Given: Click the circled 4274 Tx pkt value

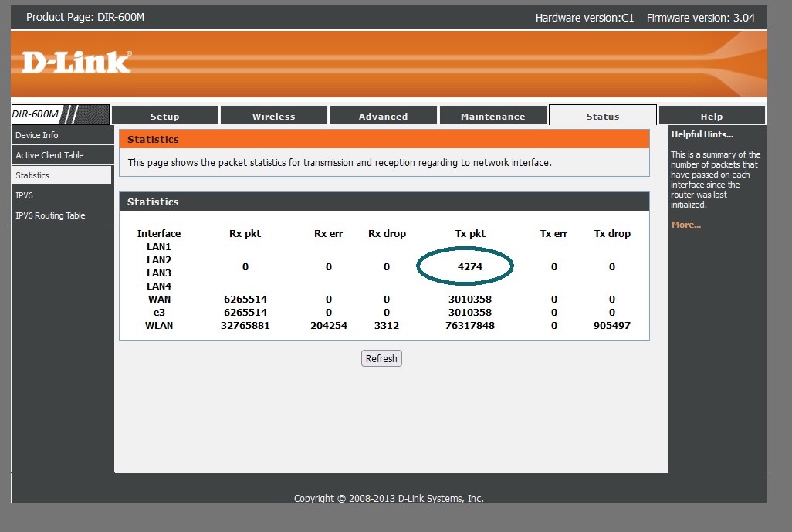Looking at the screenshot, I should pyautogui.click(x=469, y=266).
